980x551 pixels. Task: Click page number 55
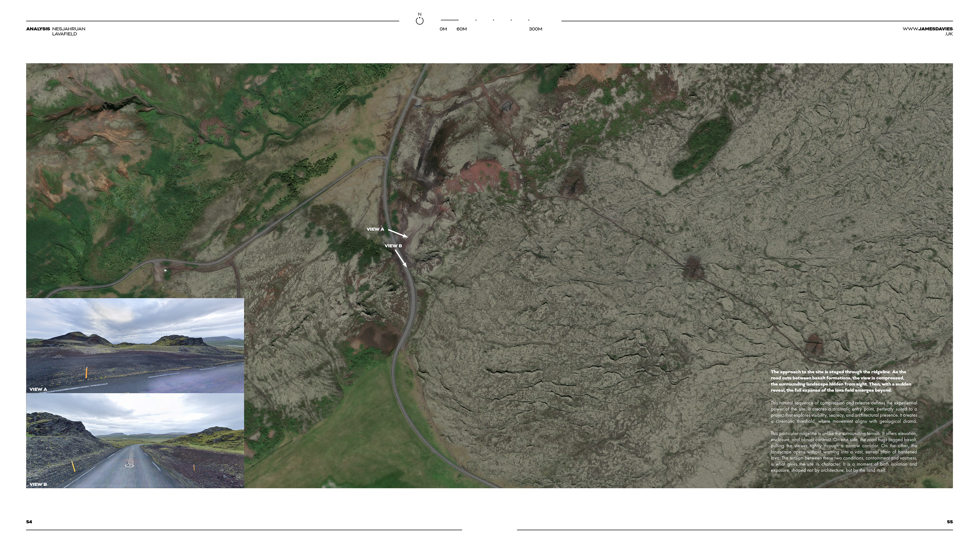(950, 522)
